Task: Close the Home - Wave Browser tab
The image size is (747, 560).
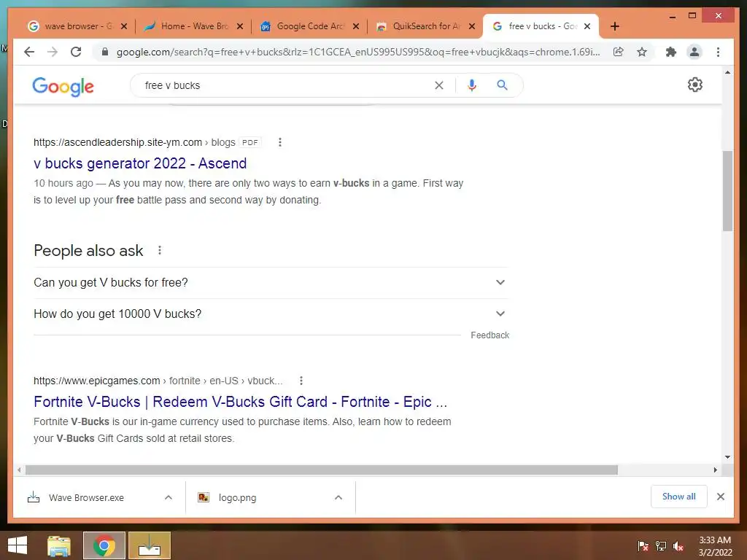Action: (x=240, y=26)
